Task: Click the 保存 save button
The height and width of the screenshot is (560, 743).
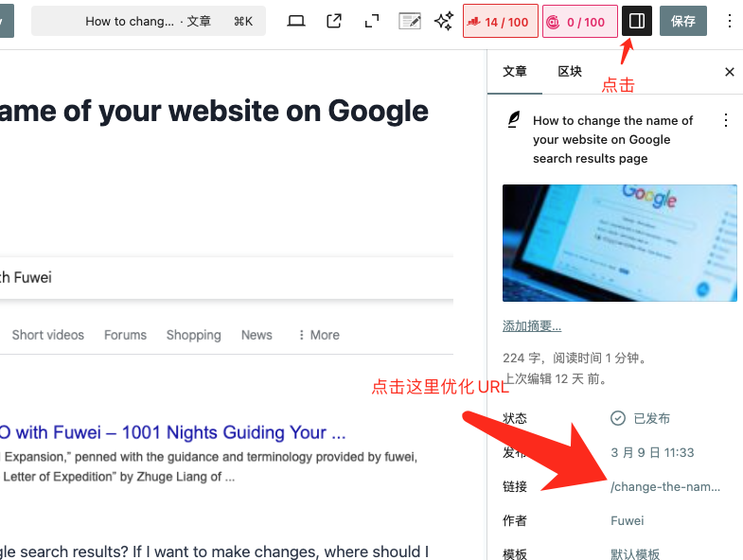Action: [683, 21]
